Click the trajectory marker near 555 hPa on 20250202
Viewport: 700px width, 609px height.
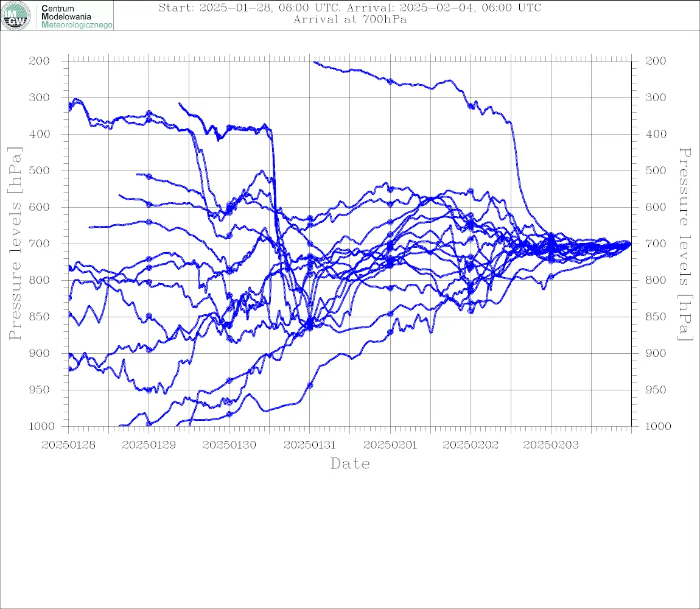coord(471,191)
